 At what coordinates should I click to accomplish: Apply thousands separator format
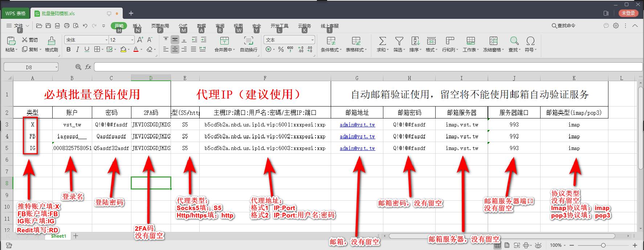click(x=290, y=50)
